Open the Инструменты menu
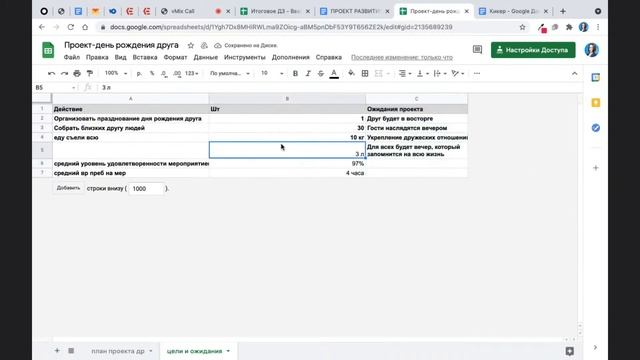640x360 pixels. (x=244, y=58)
